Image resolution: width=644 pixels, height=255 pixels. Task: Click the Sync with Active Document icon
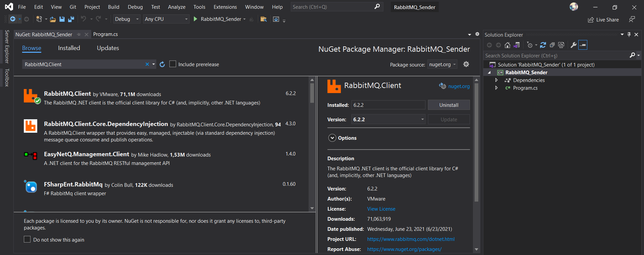[543, 45]
